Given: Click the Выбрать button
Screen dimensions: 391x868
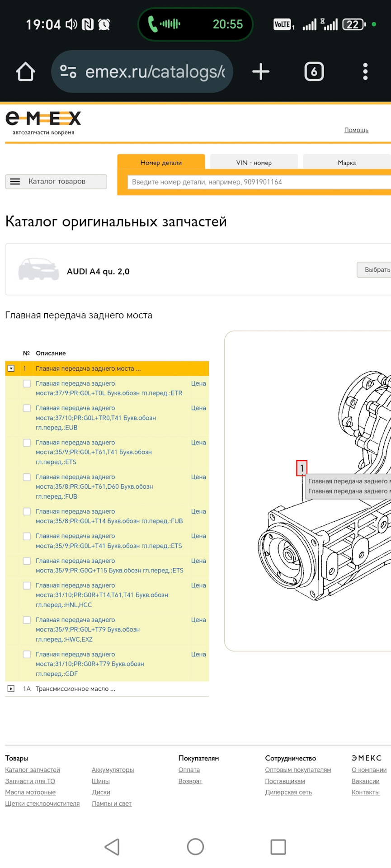Looking at the screenshot, I should point(375,269).
